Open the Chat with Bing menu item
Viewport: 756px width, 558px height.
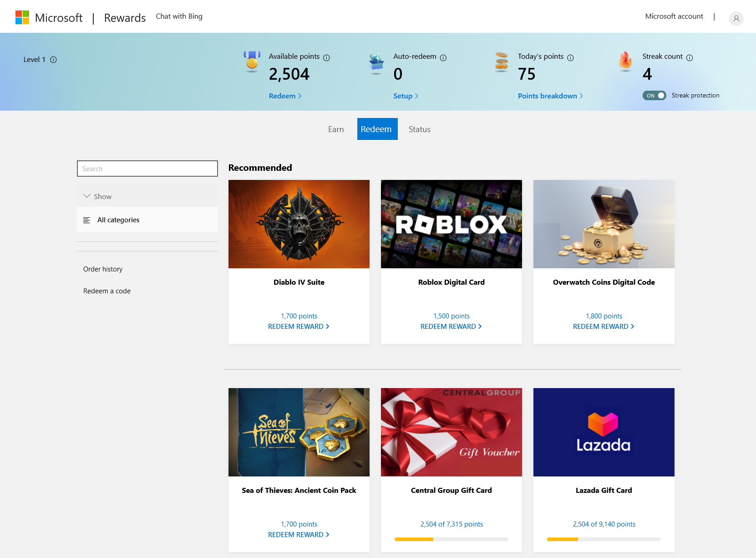[x=179, y=16]
